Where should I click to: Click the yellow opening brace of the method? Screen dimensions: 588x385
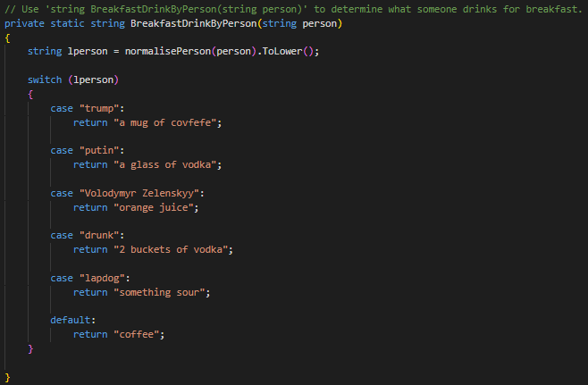(x=7, y=38)
